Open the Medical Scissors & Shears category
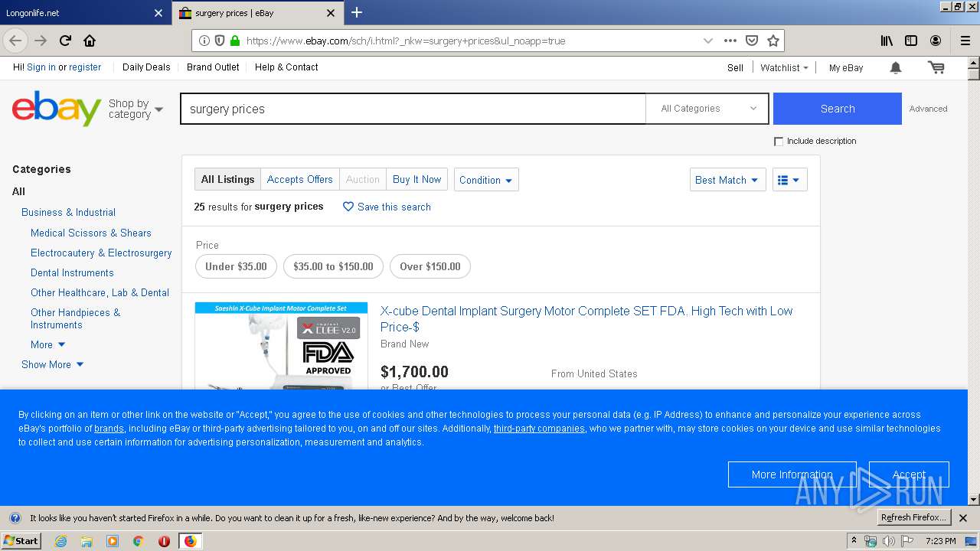The height and width of the screenshot is (551, 980). tap(91, 233)
